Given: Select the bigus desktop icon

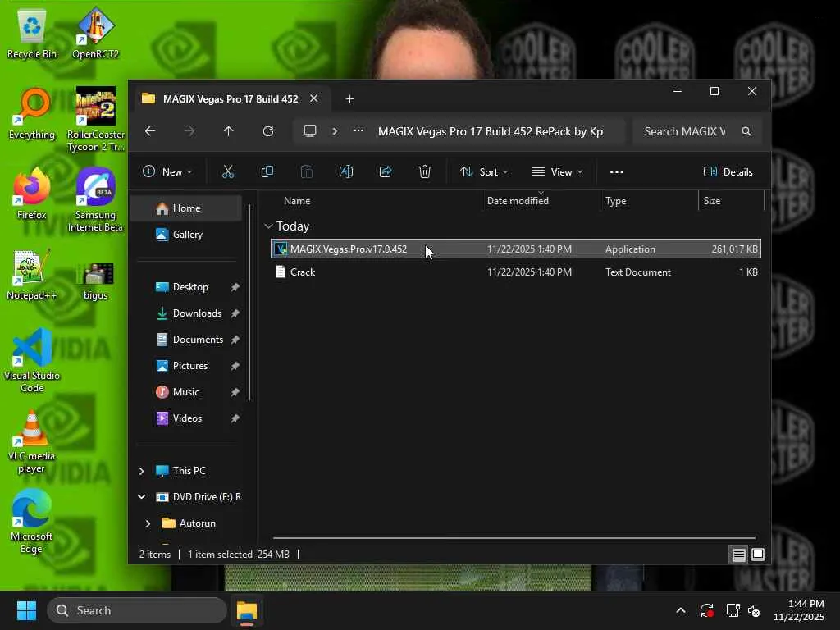Looking at the screenshot, I should (95, 281).
